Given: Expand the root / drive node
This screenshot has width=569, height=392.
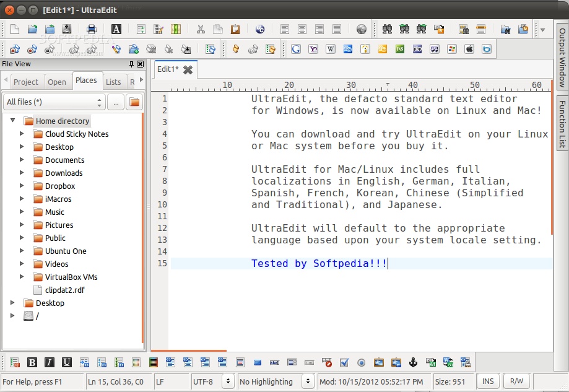Looking at the screenshot, I should [13, 315].
